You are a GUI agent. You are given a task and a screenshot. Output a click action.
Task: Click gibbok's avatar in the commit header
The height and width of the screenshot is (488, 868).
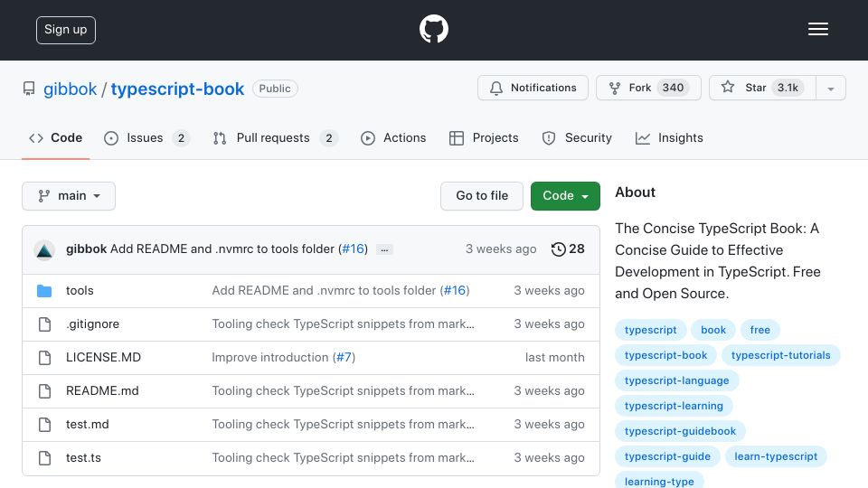tap(44, 250)
